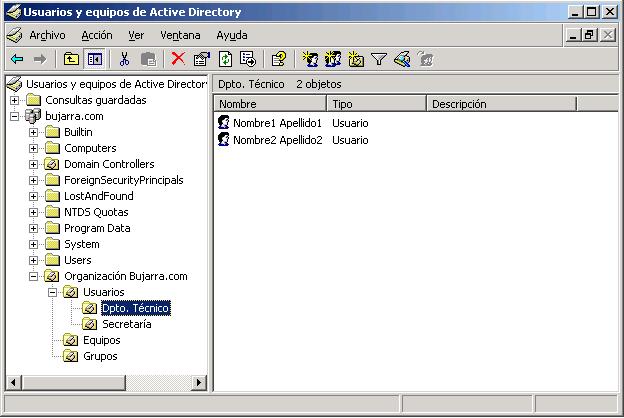Expand the Consultas guardadas node
Screen dimensions: 624x418
click(x=14, y=100)
